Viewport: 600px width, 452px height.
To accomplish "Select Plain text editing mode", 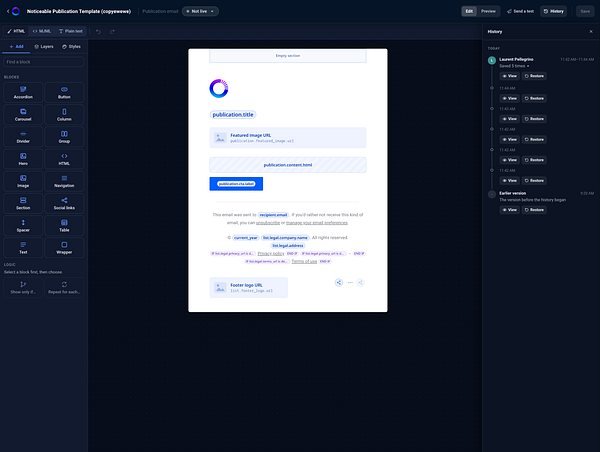I will pos(71,31).
